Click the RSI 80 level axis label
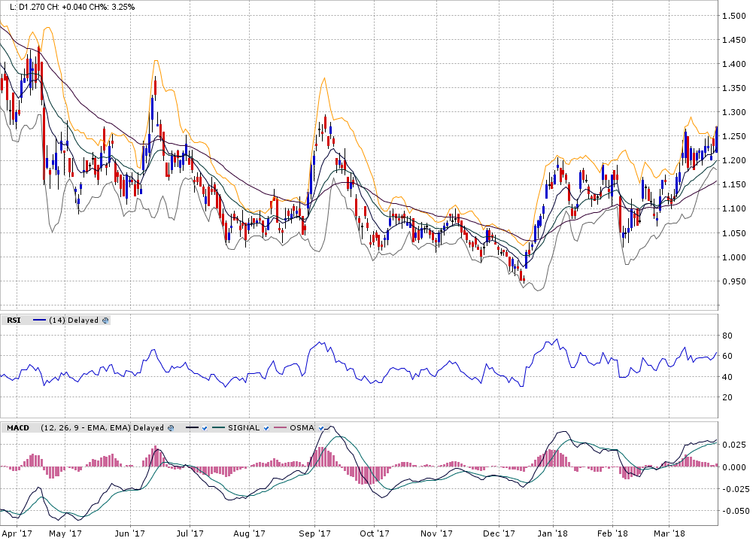The height and width of the screenshot is (544, 756). 727,336
